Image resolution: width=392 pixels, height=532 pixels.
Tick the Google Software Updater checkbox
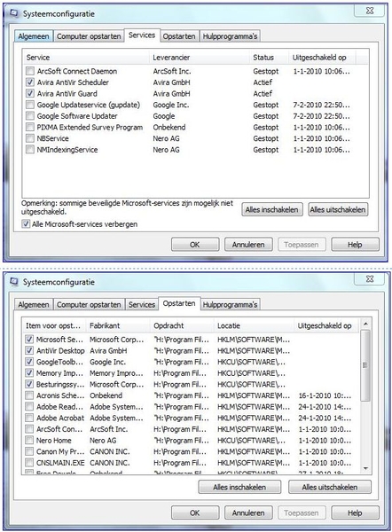(x=30, y=115)
